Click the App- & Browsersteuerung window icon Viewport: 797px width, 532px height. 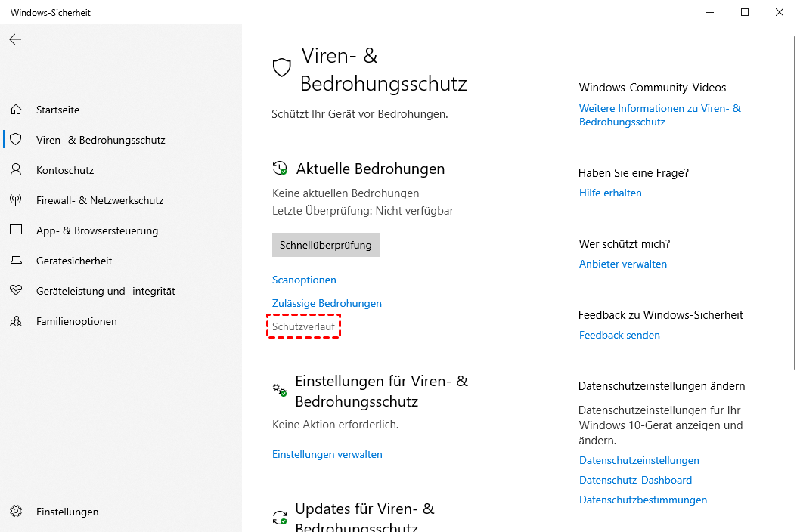pyautogui.click(x=16, y=230)
